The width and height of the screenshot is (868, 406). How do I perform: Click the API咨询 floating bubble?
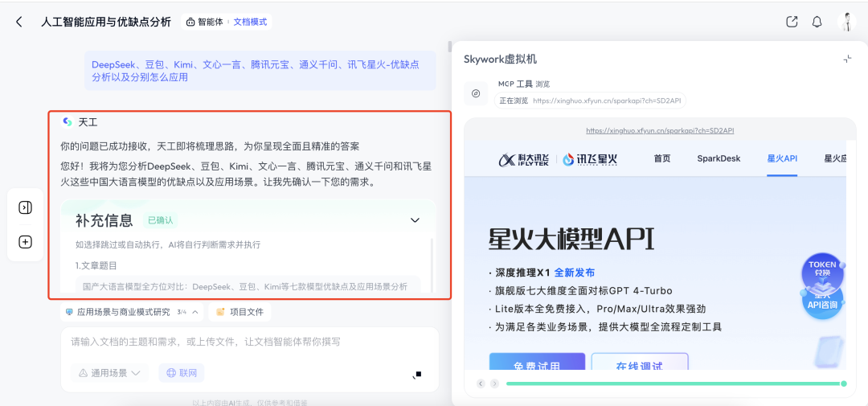pyautogui.click(x=823, y=304)
